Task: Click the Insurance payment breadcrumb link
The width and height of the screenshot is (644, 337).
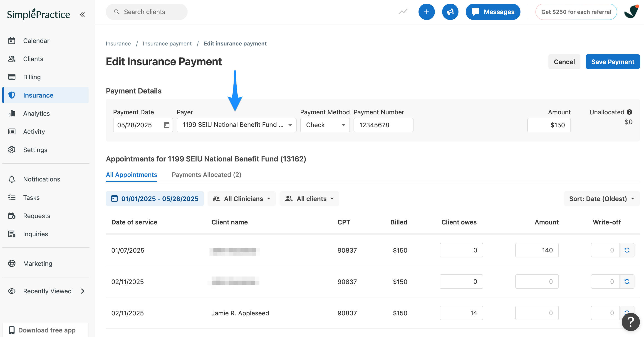Action: click(x=167, y=44)
